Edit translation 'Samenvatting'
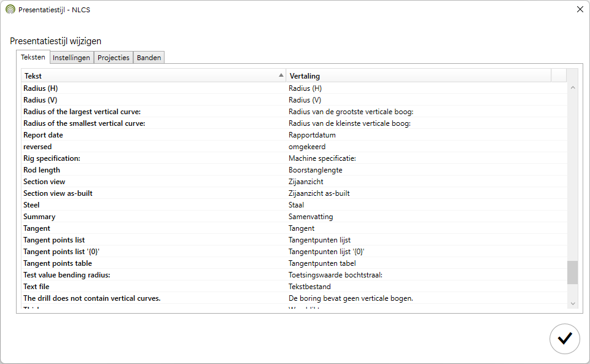 point(311,217)
